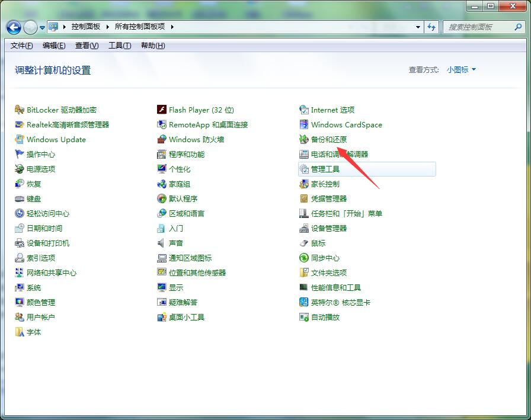Click the Flash Player (32 位) icon

tap(162, 110)
